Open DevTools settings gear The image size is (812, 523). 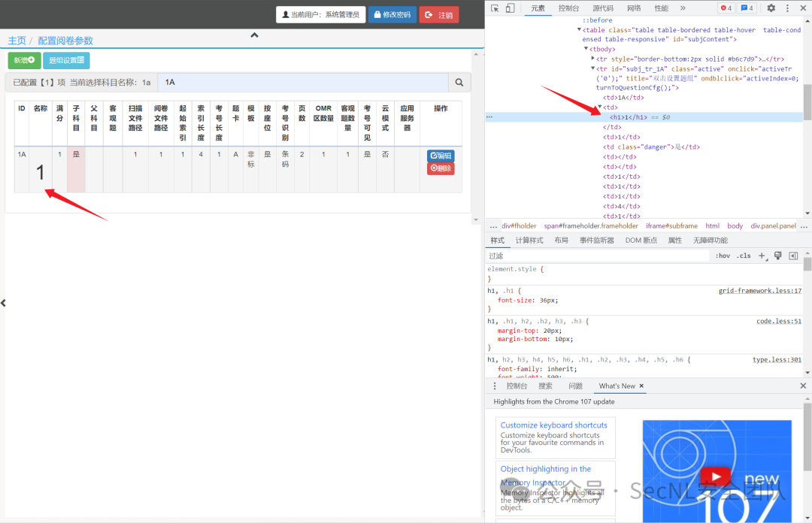[771, 8]
